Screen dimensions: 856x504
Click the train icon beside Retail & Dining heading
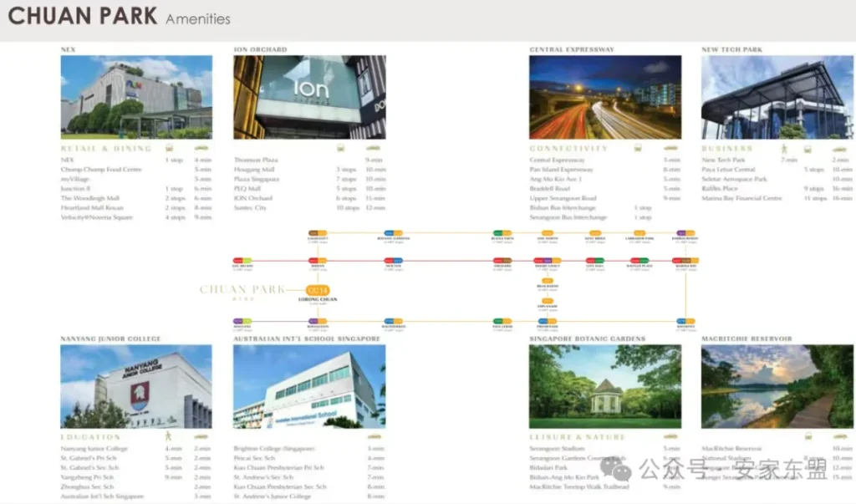click(x=169, y=148)
